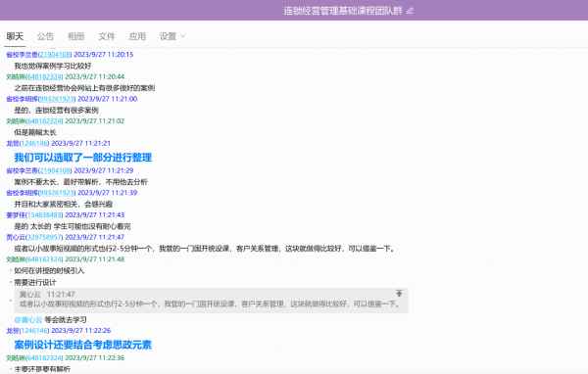The image size is (588, 374).
Task: Click QQ number 648182324 in the 11:21:02 message
Action: (44, 121)
